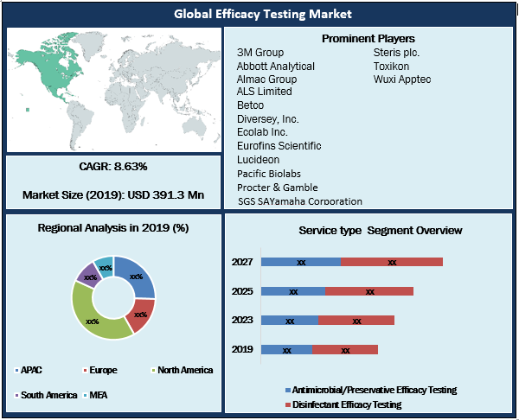
Task: Click the 3M Group player name
Action: click(x=260, y=54)
